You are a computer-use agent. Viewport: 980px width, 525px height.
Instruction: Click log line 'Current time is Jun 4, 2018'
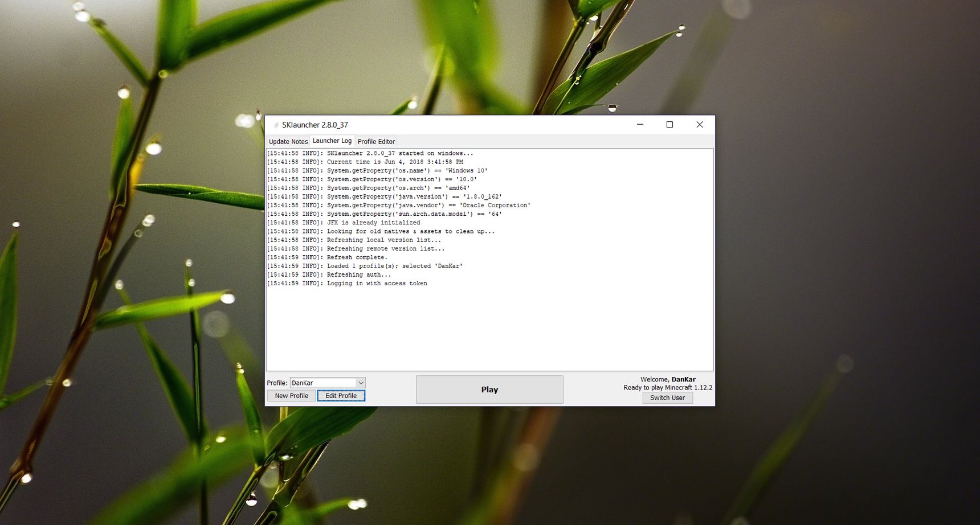(x=365, y=162)
